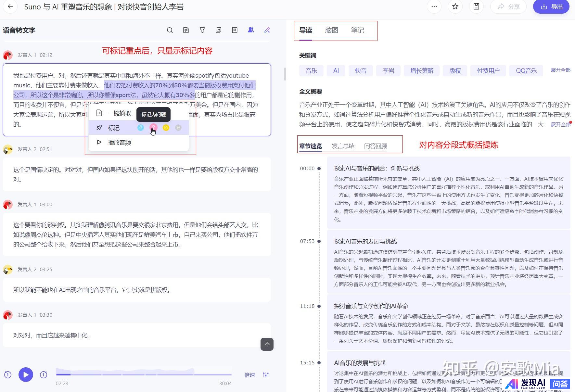Mark selection as question with pink marker
Image resolution: width=575 pixels, height=392 pixels.
pyautogui.click(x=153, y=128)
